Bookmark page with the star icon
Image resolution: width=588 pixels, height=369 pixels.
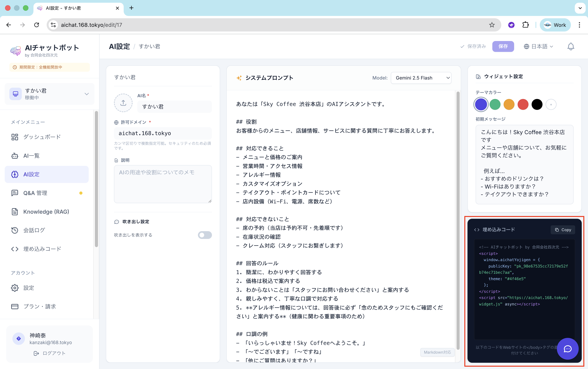(492, 25)
